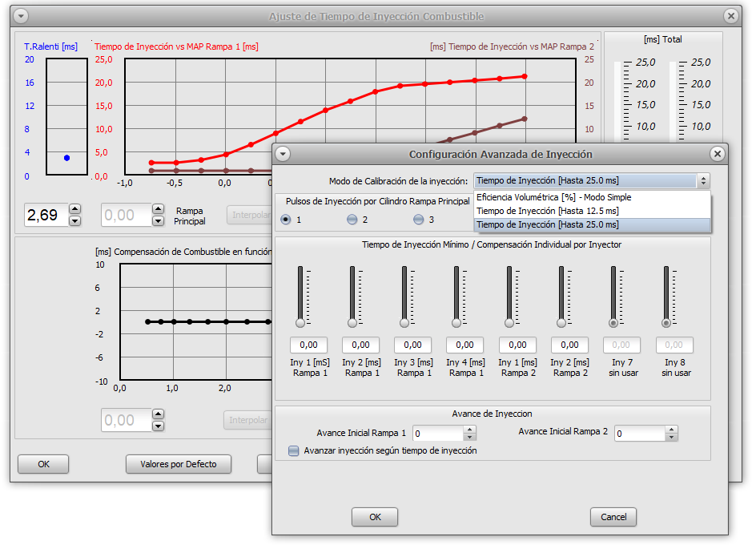
Task: Click Interpolar button under compensation graph
Action: pyautogui.click(x=247, y=420)
